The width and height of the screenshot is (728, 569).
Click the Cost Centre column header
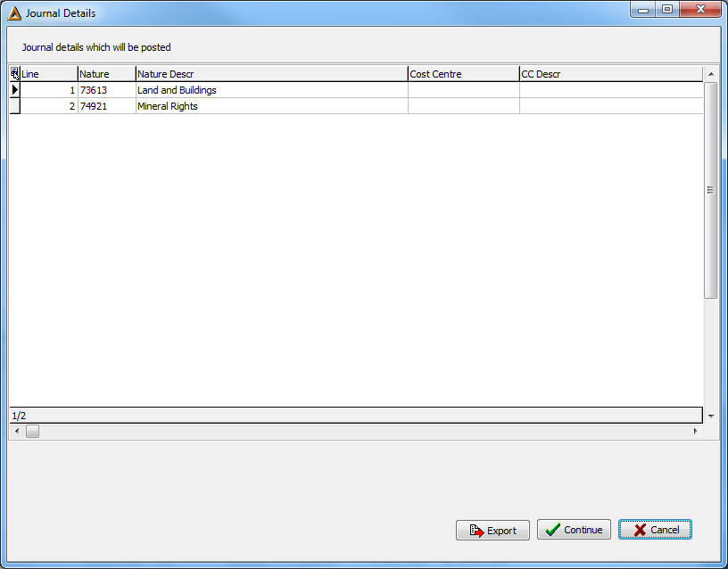pyautogui.click(x=463, y=74)
